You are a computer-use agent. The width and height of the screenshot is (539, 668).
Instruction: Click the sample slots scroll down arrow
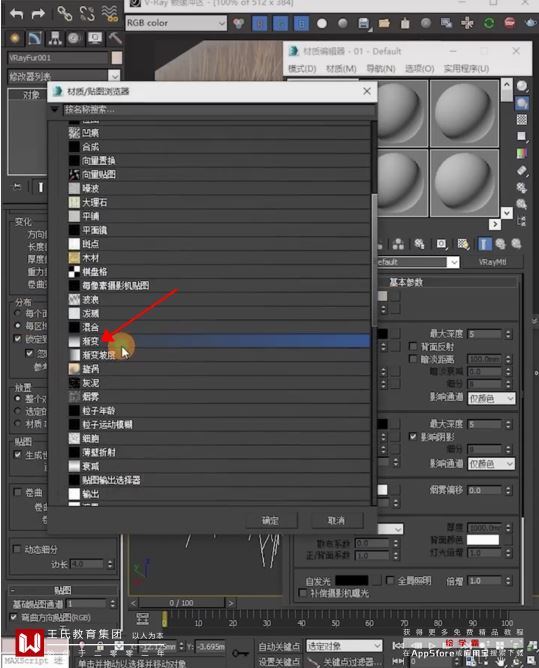tap(507, 212)
